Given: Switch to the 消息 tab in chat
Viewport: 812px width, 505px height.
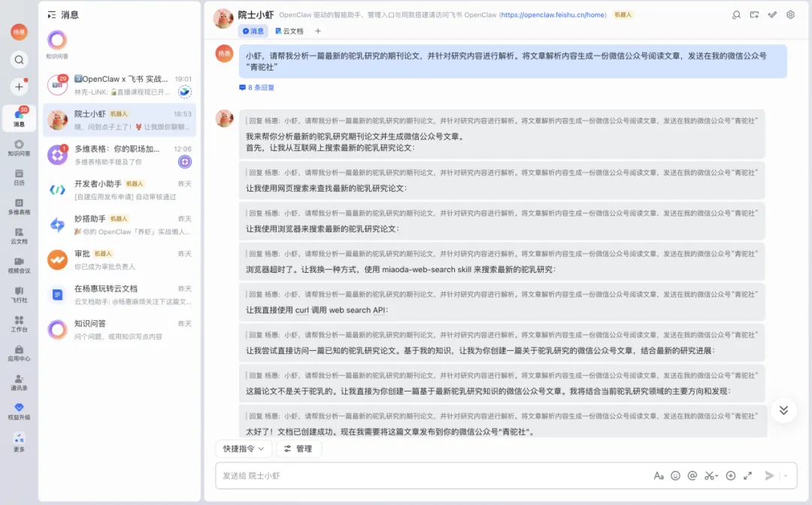Looking at the screenshot, I should (253, 31).
